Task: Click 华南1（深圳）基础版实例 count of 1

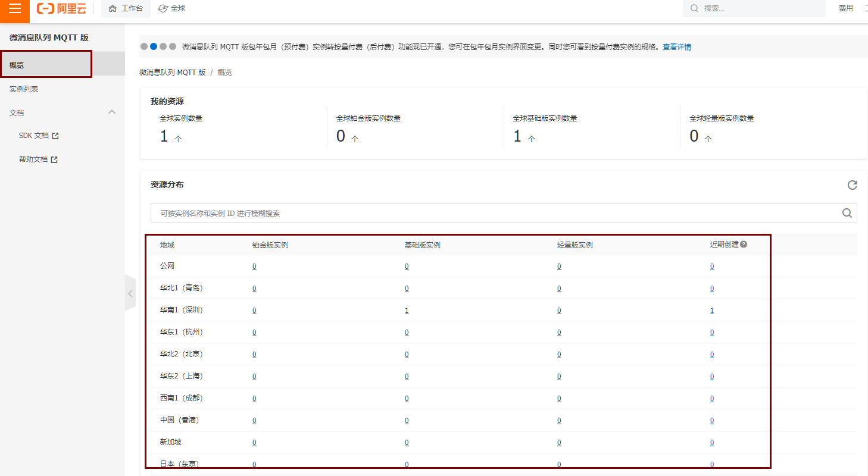Action: pyautogui.click(x=407, y=311)
